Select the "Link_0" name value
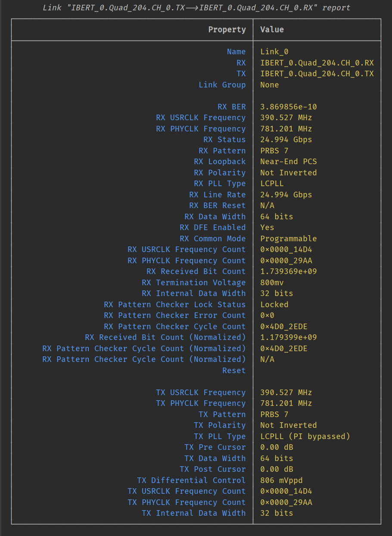Viewport: 392px width, 536px height. (274, 52)
